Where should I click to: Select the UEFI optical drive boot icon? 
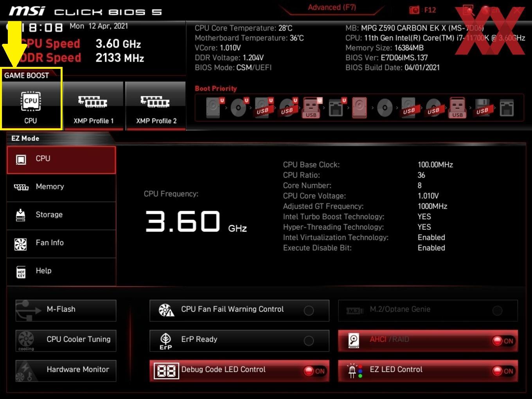tap(239, 108)
